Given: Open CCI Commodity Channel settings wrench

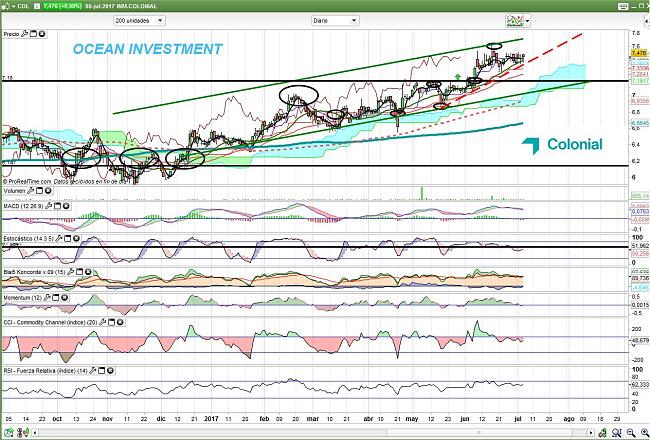Looking at the screenshot, I should click(102, 322).
